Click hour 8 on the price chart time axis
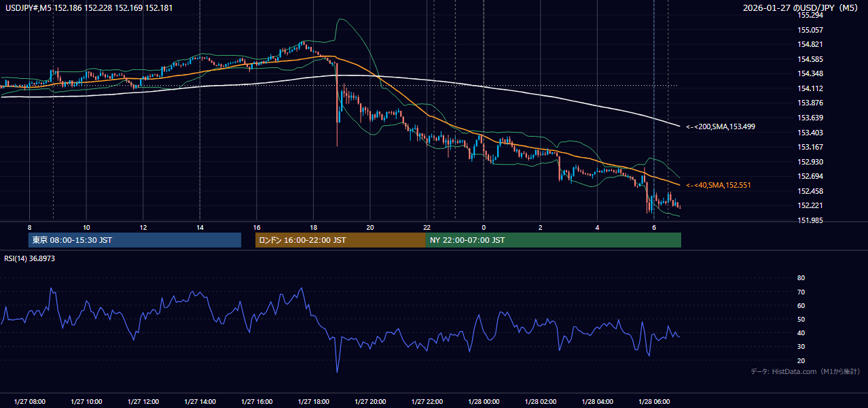 coord(29,227)
